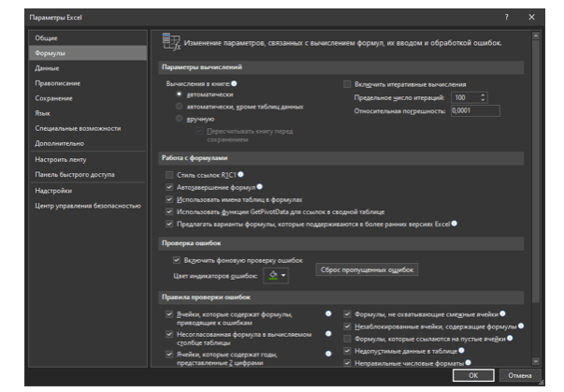Open Дополнительно settings category
The height and width of the screenshot is (392, 564).
point(88,143)
